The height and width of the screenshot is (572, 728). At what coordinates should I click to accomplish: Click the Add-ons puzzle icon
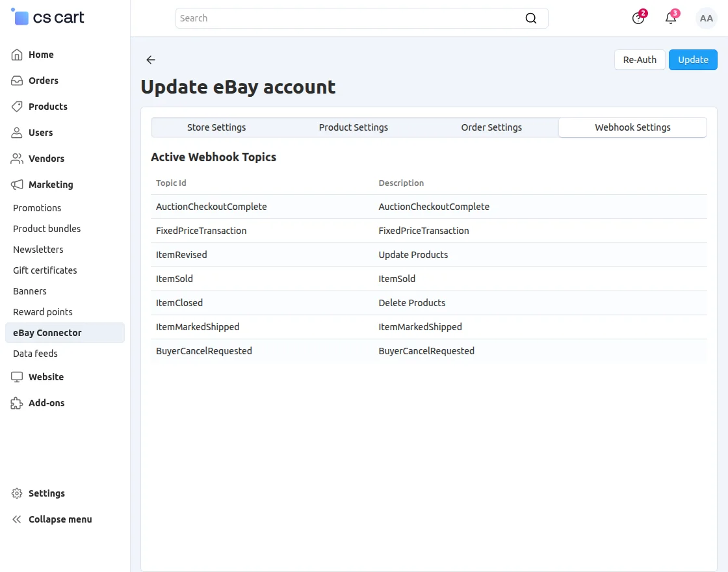[x=17, y=403]
